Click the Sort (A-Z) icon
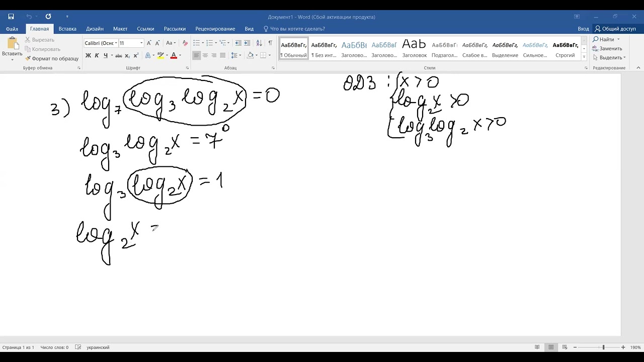Image resolution: width=644 pixels, height=362 pixels. 259,43
